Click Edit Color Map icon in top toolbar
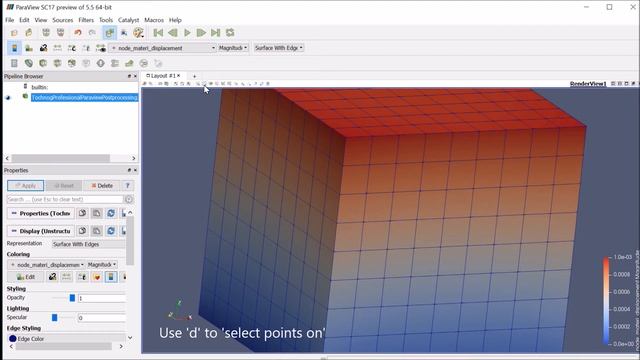The height and width of the screenshot is (360, 640). [x=29, y=48]
